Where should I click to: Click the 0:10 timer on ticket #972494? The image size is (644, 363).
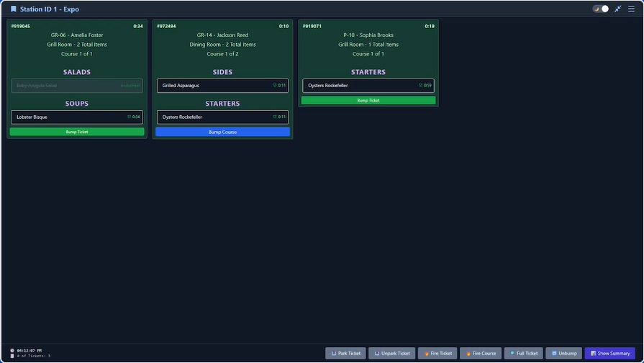click(x=284, y=27)
